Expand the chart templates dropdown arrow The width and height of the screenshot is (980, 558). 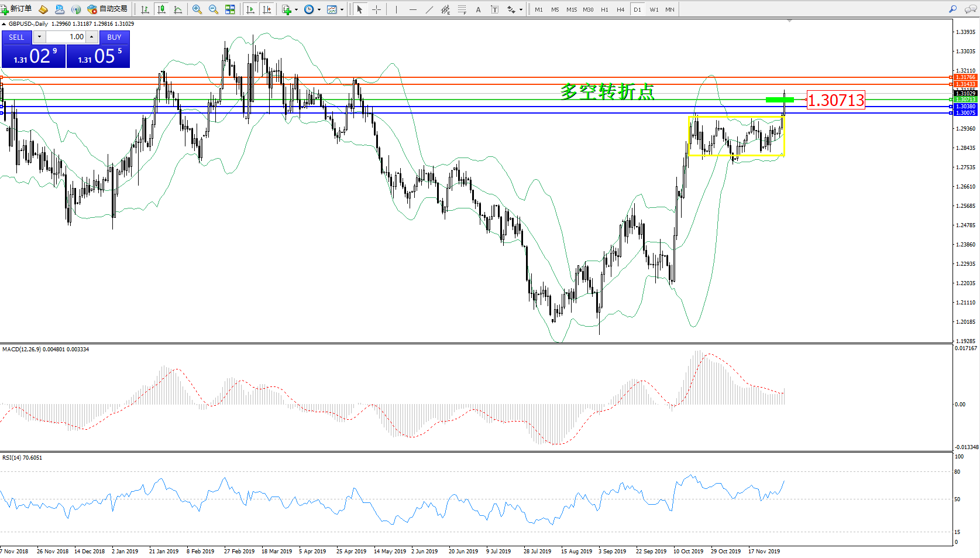342,9
